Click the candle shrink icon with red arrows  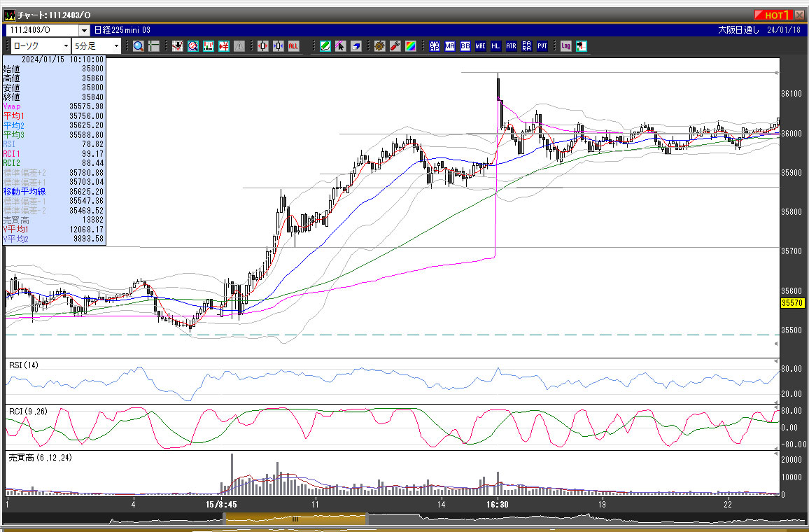pyautogui.click(x=262, y=46)
